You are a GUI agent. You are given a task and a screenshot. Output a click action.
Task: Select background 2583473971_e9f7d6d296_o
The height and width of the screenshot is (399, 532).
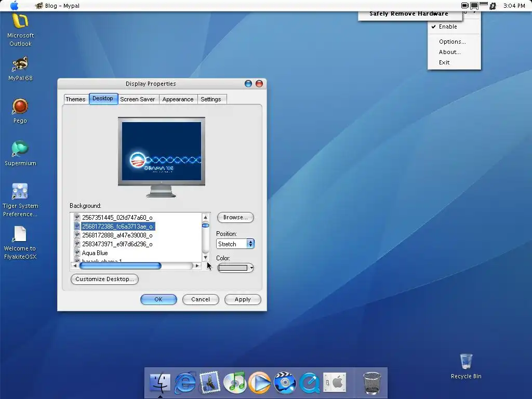117,244
